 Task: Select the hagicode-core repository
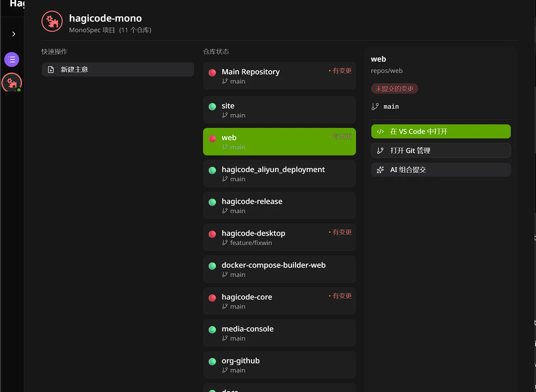[279, 301]
